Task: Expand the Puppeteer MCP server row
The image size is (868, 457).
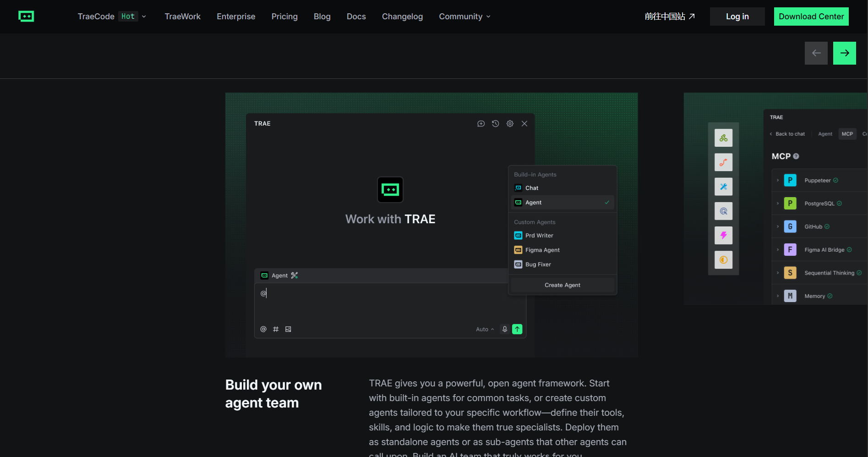Action: tap(820, 181)
